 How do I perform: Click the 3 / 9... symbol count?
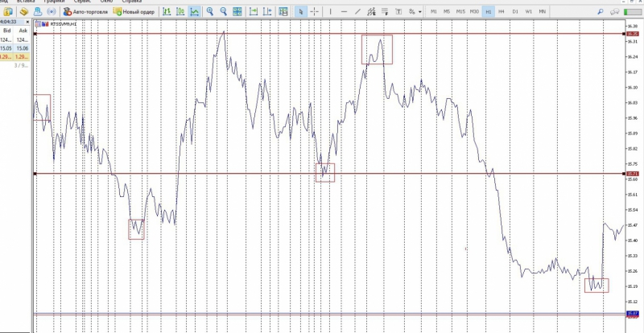coord(22,65)
